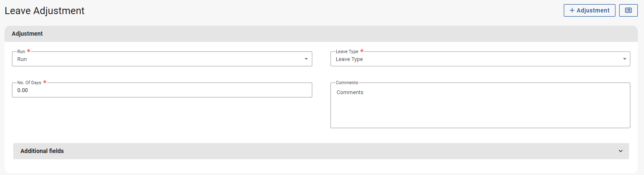The image size is (644, 175).
Task: Expand the Additional fields section
Action: coord(321,151)
